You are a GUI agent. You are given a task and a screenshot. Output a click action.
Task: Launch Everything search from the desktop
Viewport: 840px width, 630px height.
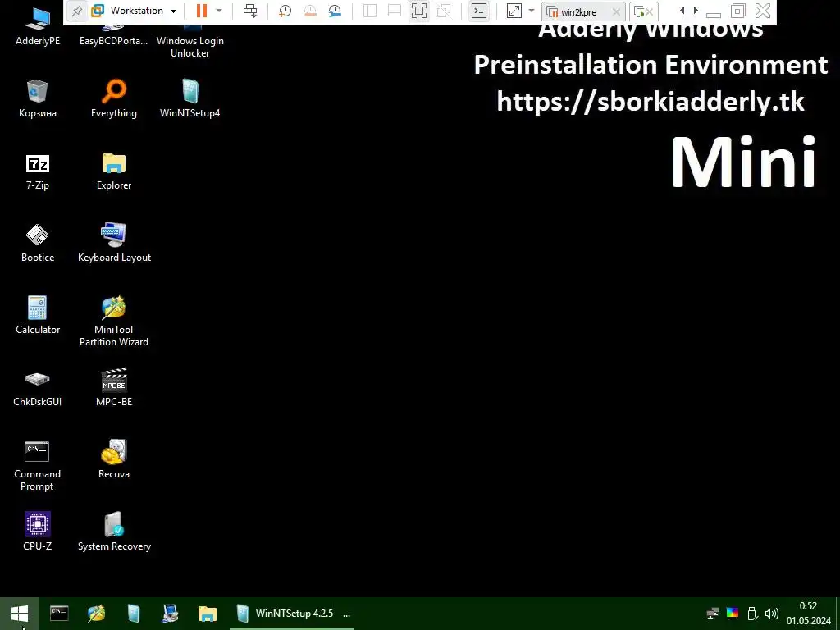coord(113,98)
